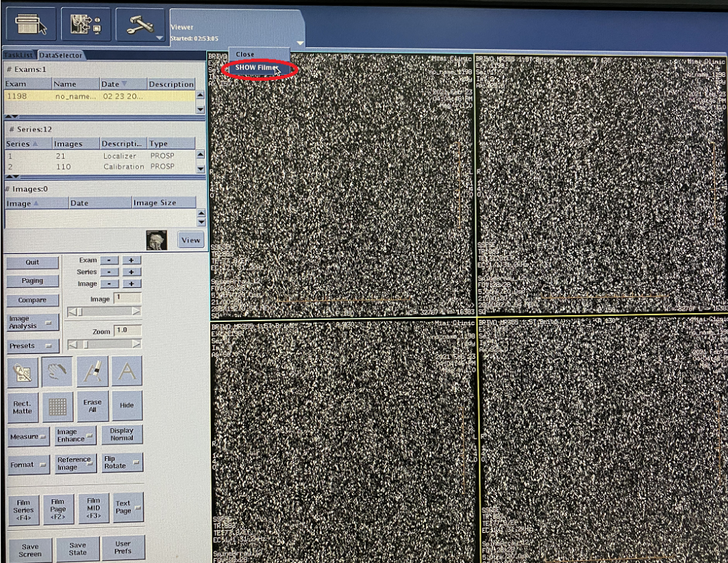The image size is (728, 563).
Task: Decrease Series with the minus button
Action: pos(109,272)
